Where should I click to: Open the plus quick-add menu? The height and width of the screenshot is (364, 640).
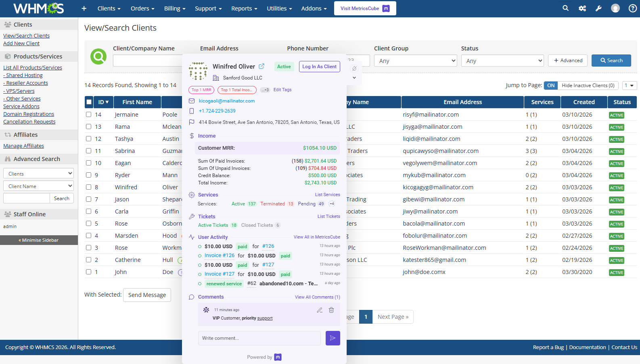pyautogui.click(x=84, y=8)
